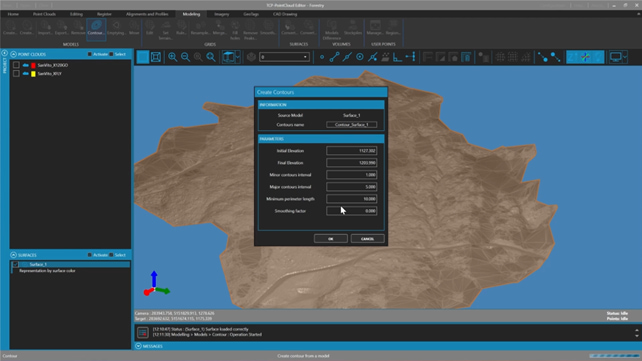642x361 pixels.
Task: Collapse the Project side panel arrow
Action: tap(5, 53)
